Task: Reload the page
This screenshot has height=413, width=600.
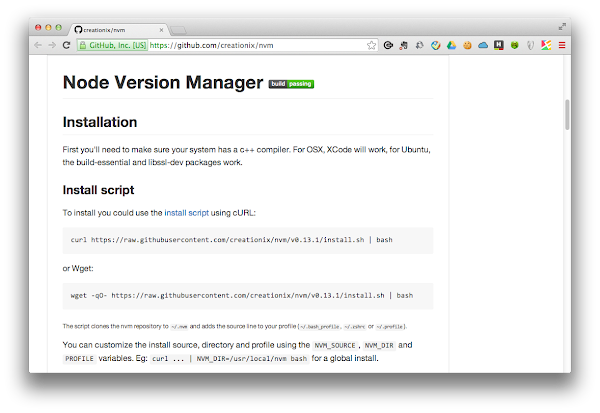Action: [66, 45]
